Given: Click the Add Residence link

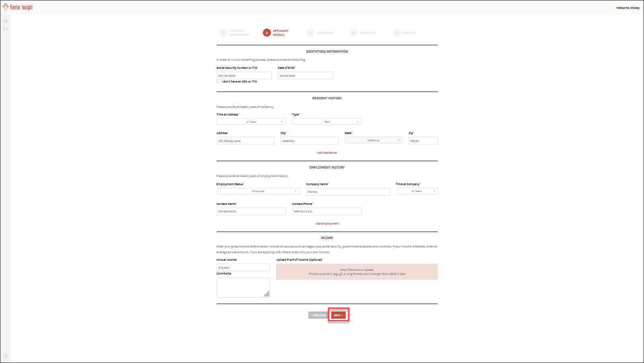Looking at the screenshot, I should click(327, 153).
